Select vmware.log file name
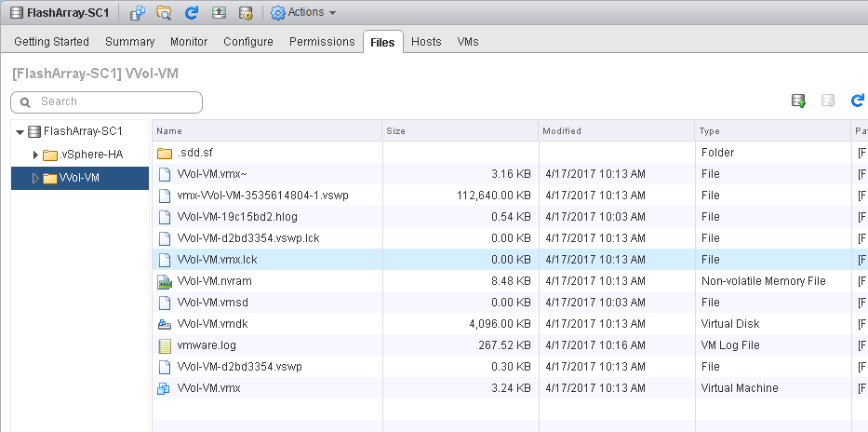This screenshot has height=432, width=868. coord(207,345)
